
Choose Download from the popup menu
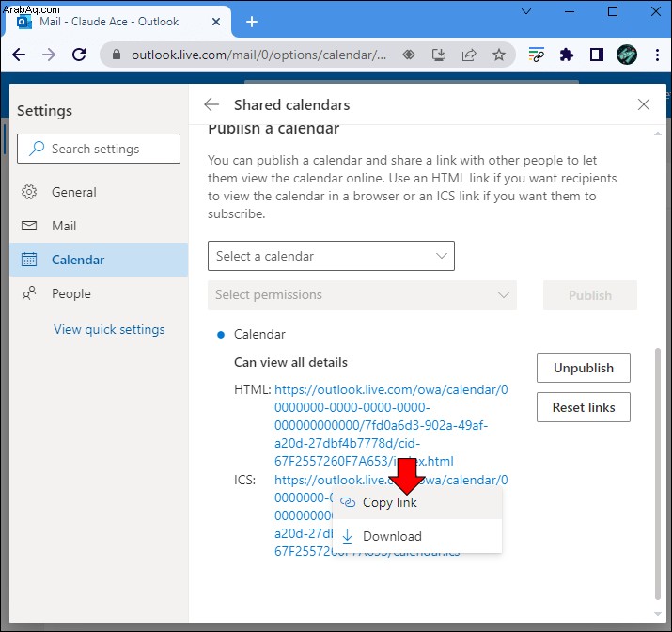coord(417,536)
